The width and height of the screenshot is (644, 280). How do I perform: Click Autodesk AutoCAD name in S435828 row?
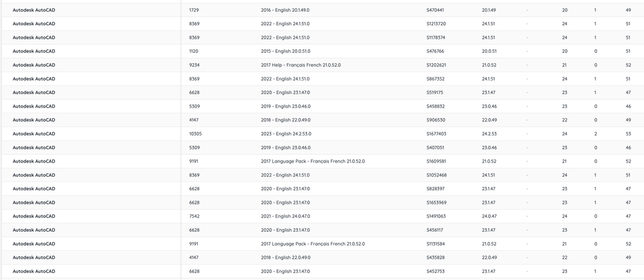coord(34,257)
